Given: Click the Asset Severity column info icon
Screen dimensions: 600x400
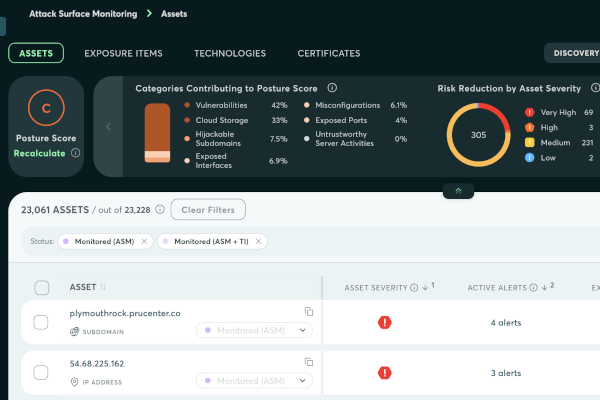Looking at the screenshot, I should pos(414,288).
